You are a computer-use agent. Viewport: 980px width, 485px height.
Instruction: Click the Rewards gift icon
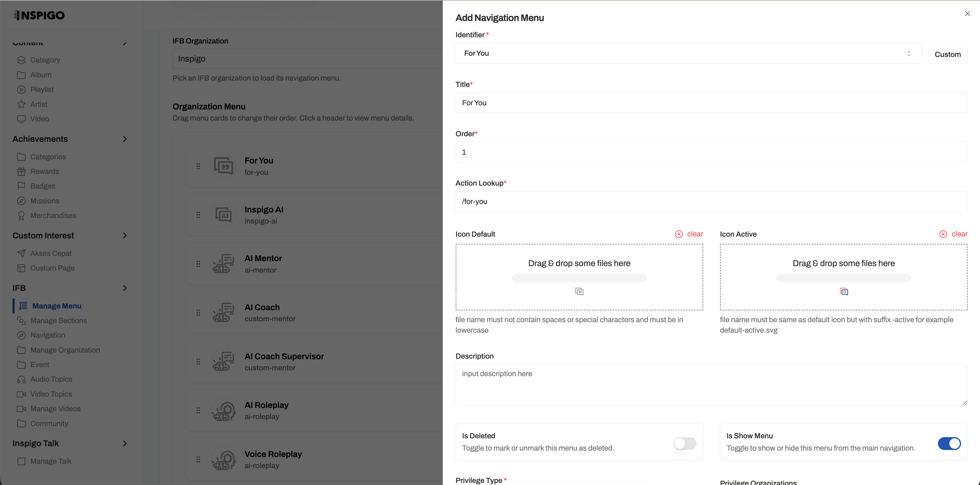21,172
